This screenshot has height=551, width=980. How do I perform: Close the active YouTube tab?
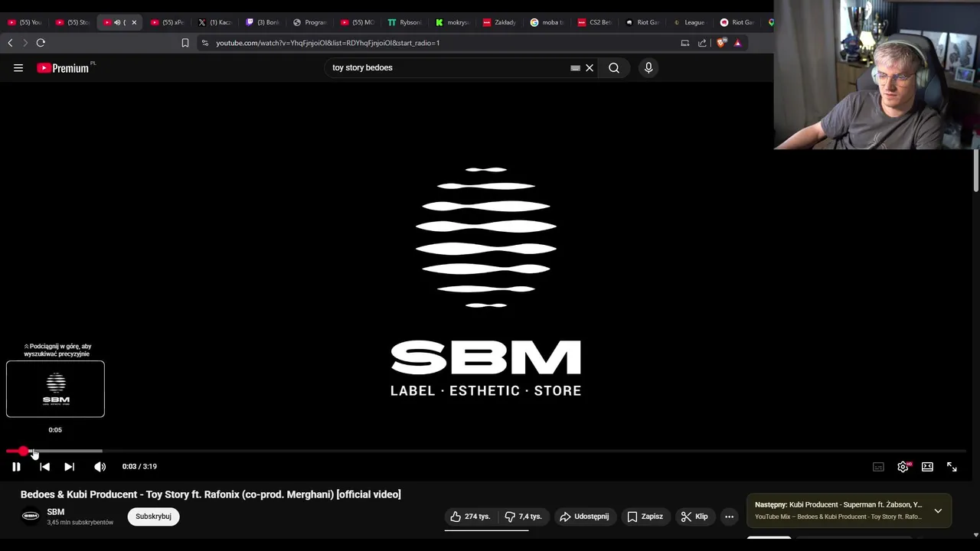pyautogui.click(x=134, y=22)
